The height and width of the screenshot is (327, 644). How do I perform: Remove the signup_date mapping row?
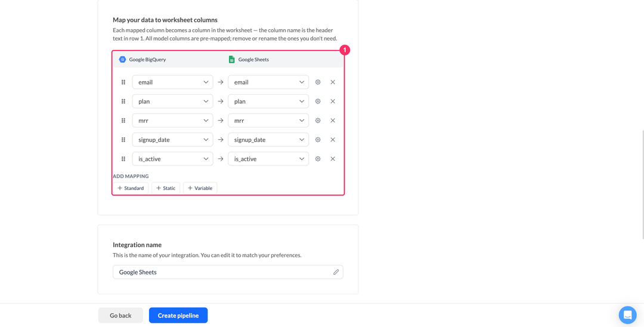coord(333,139)
